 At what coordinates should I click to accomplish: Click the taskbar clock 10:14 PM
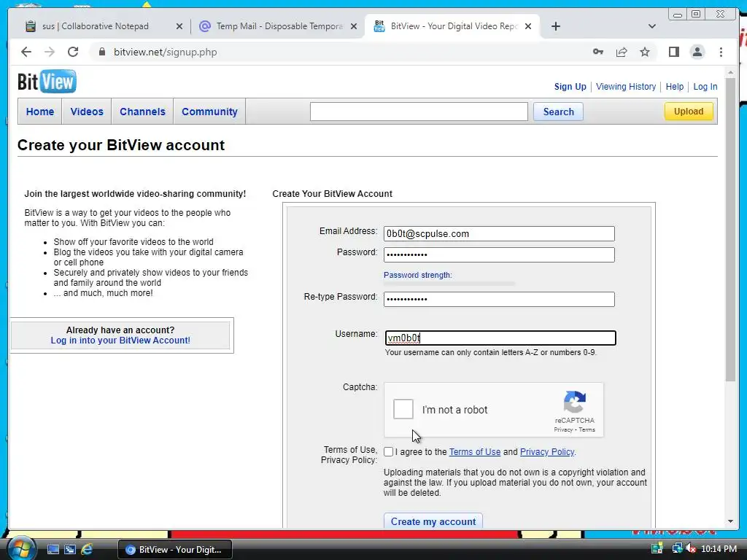(719, 549)
